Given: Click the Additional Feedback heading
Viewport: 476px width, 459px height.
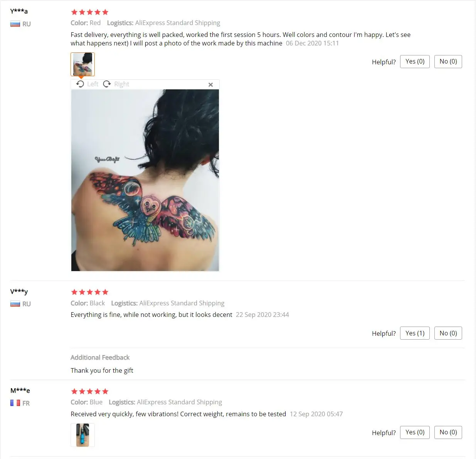Looking at the screenshot, I should [x=100, y=357].
